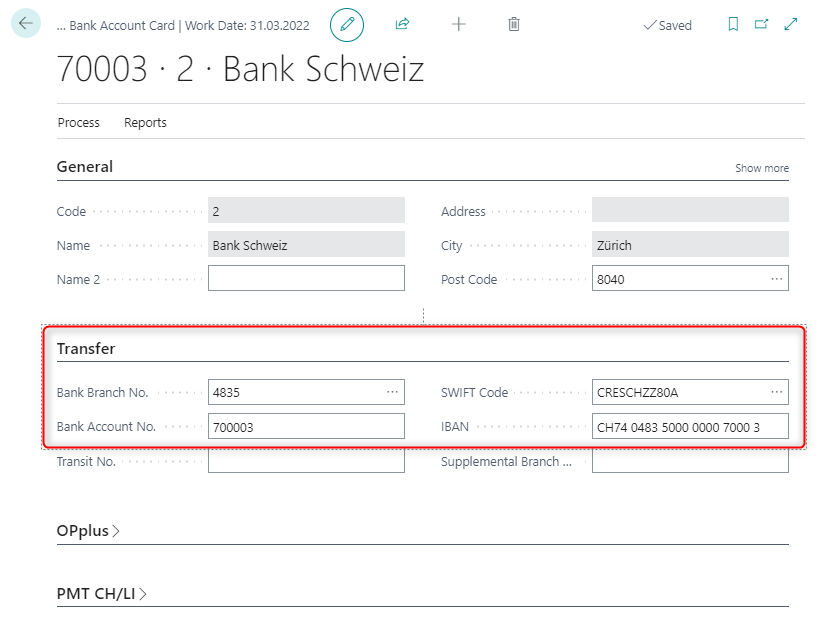Open the Bank Branch No. lookup ellipsis
The image size is (831, 641).
(x=392, y=392)
